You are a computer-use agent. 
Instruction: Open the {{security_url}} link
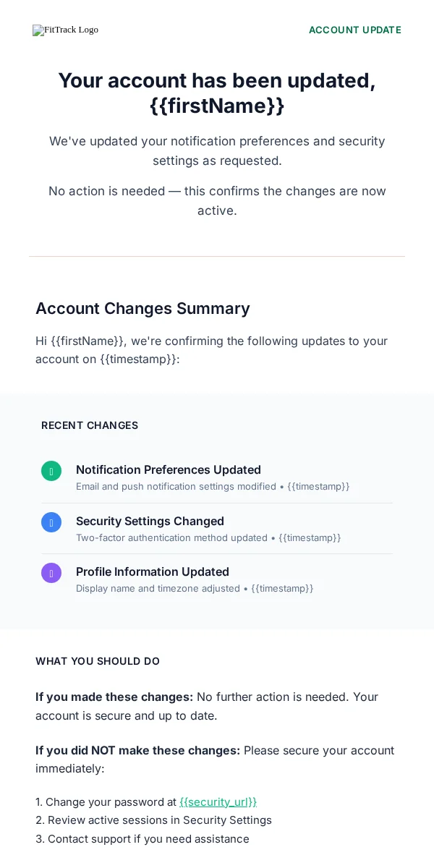(x=218, y=801)
